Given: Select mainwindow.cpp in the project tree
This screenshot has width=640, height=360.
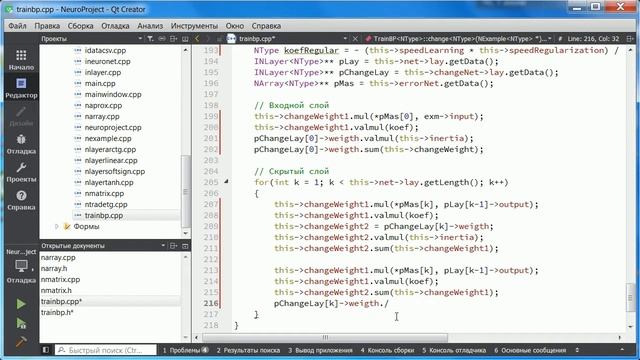Looking at the screenshot, I should (x=113, y=94).
